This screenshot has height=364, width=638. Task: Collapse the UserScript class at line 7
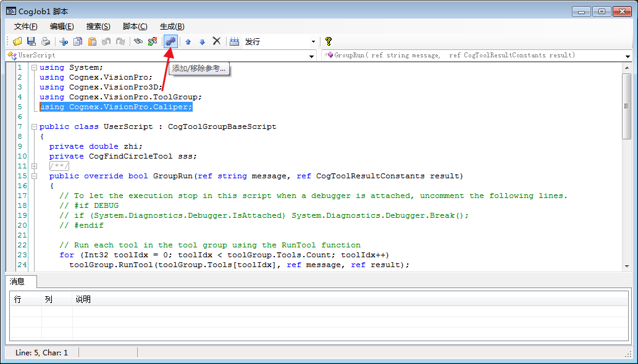click(x=34, y=126)
